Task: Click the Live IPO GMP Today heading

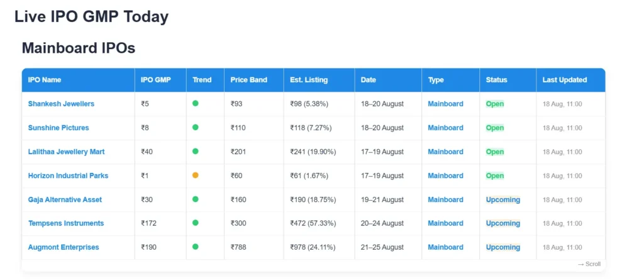Action: (x=92, y=17)
